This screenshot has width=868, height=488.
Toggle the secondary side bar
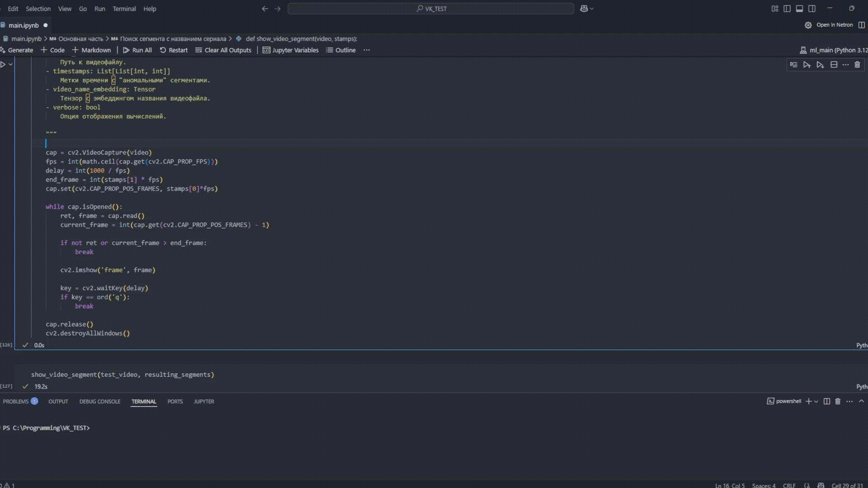click(x=812, y=9)
